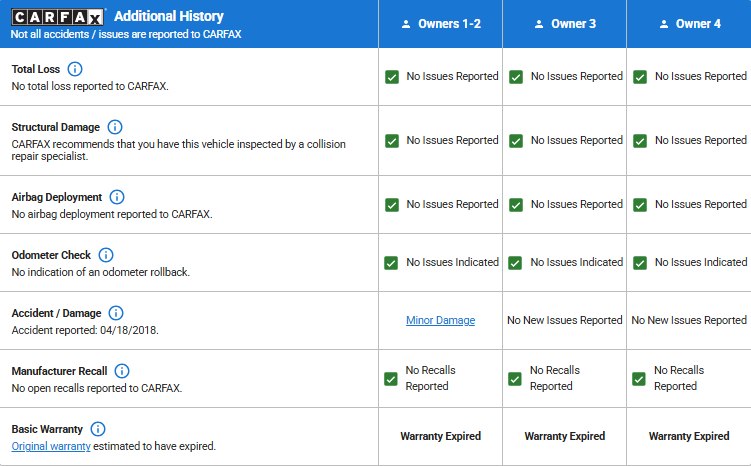This screenshot has width=751, height=466.
Task: Click Manufacturer Recall checkmark for Owner 4
Action: click(x=640, y=379)
